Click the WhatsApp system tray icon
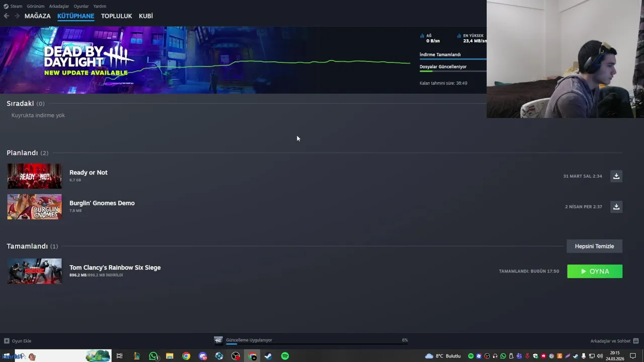This screenshot has width=644, height=362. (x=503, y=356)
